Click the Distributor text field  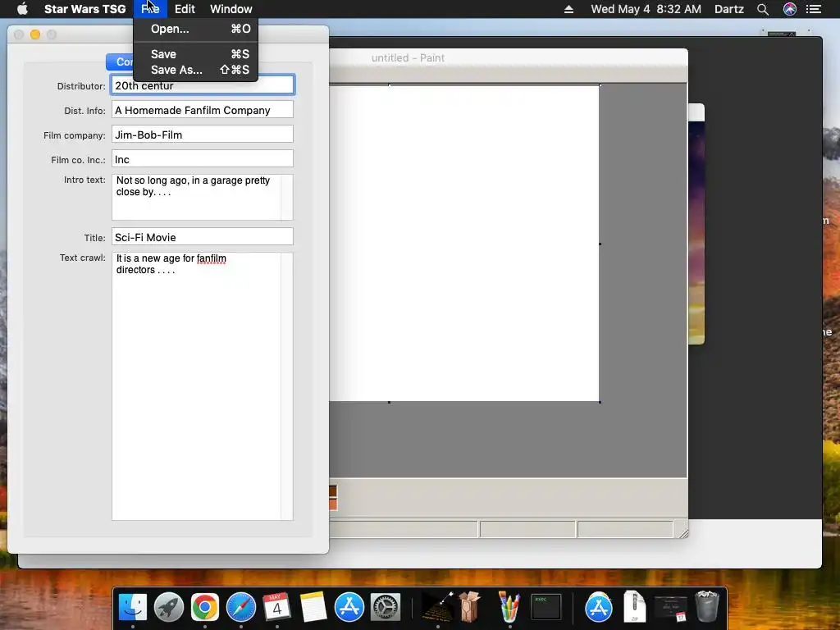coord(203,85)
